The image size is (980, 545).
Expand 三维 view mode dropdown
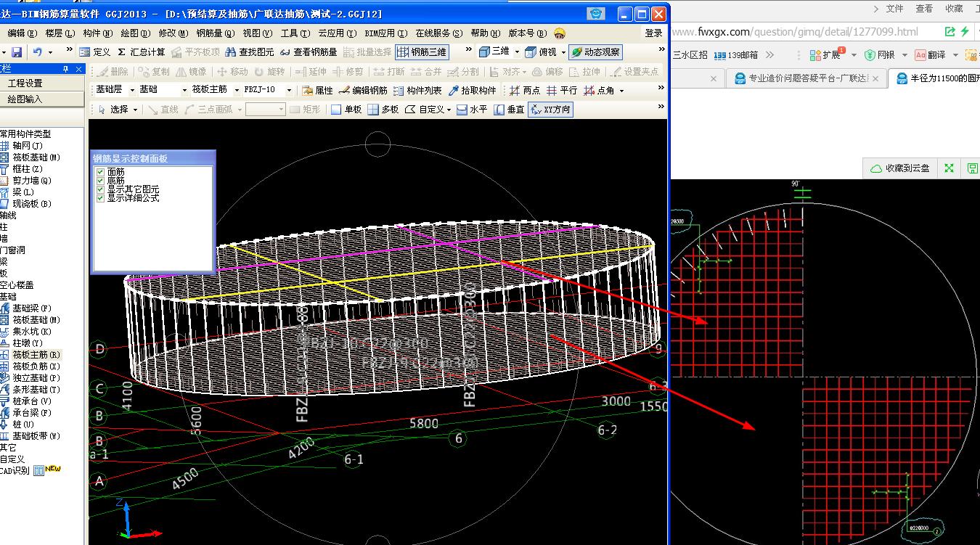pyautogui.click(x=517, y=52)
